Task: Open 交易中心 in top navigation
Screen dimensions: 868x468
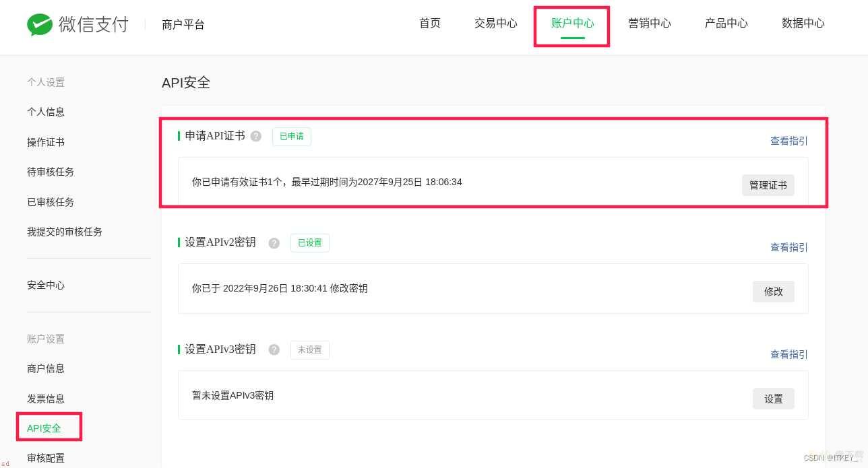Action: [496, 23]
